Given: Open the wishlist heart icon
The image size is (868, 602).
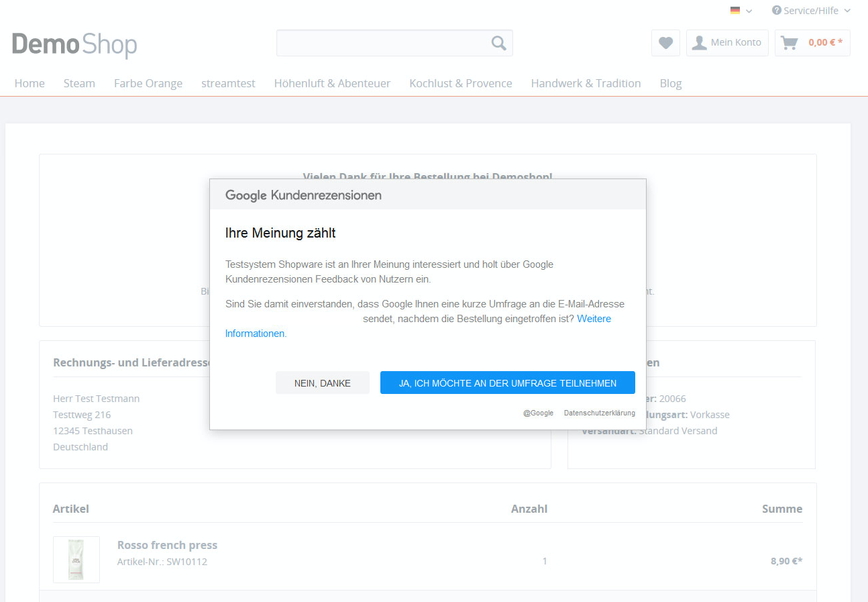Looking at the screenshot, I should [665, 43].
